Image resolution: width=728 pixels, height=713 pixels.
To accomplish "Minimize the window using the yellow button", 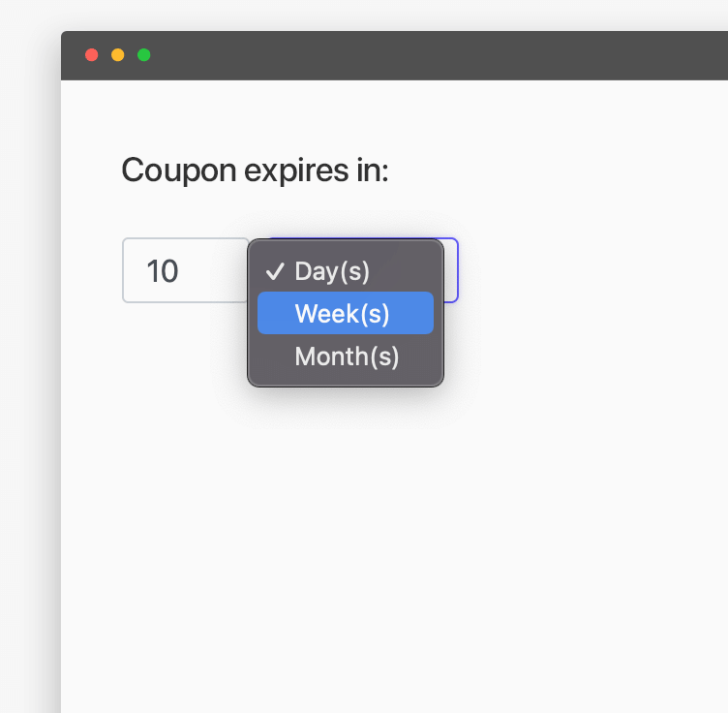I will (x=118, y=55).
